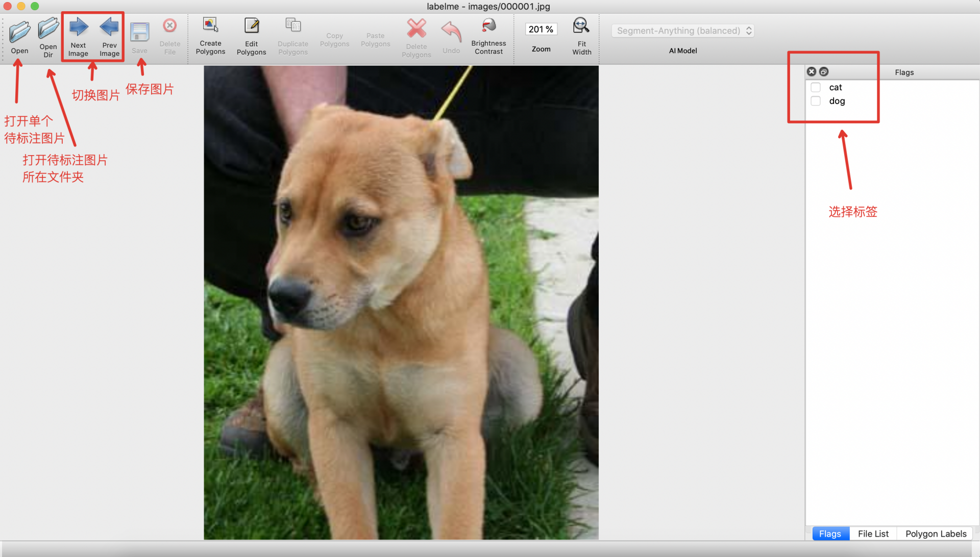The height and width of the screenshot is (557, 980).
Task: Open the Brightness Contrast dialog
Action: click(x=488, y=26)
